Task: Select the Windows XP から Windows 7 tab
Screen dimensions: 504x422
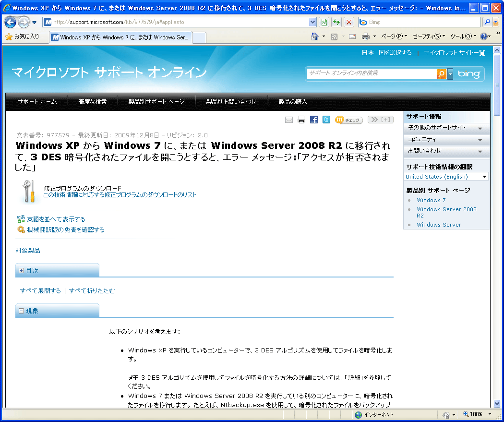Action: point(121,37)
